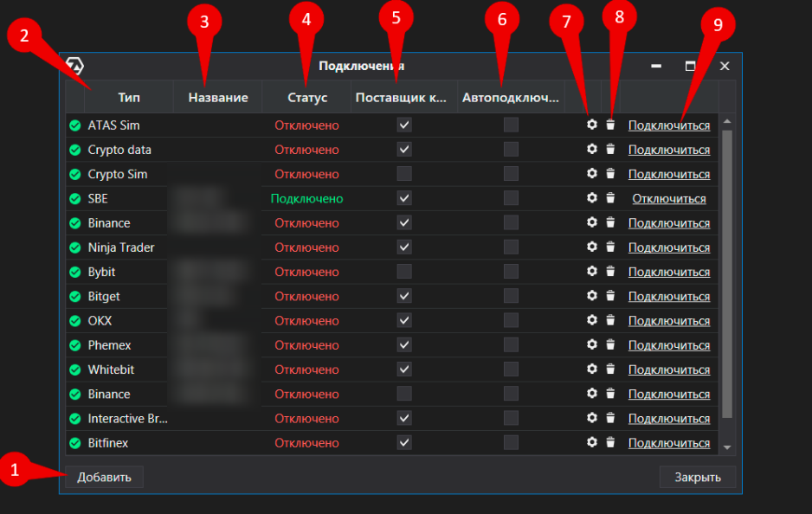Click Отключиться link for SBE

669,198
